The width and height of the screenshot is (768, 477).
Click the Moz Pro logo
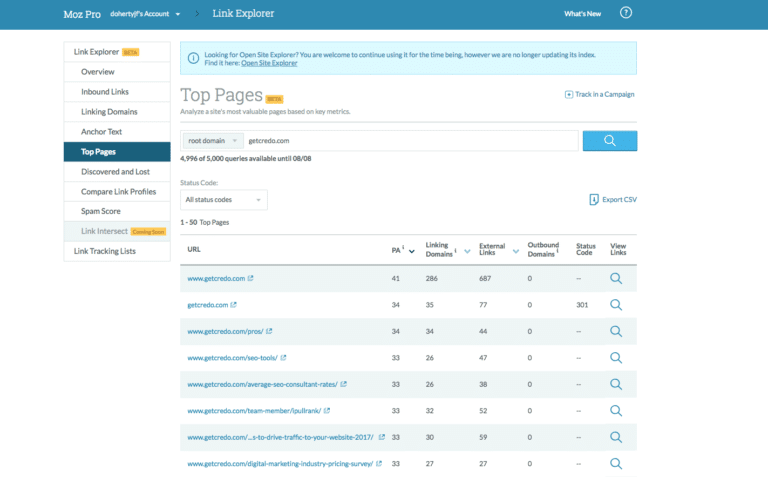(x=82, y=14)
